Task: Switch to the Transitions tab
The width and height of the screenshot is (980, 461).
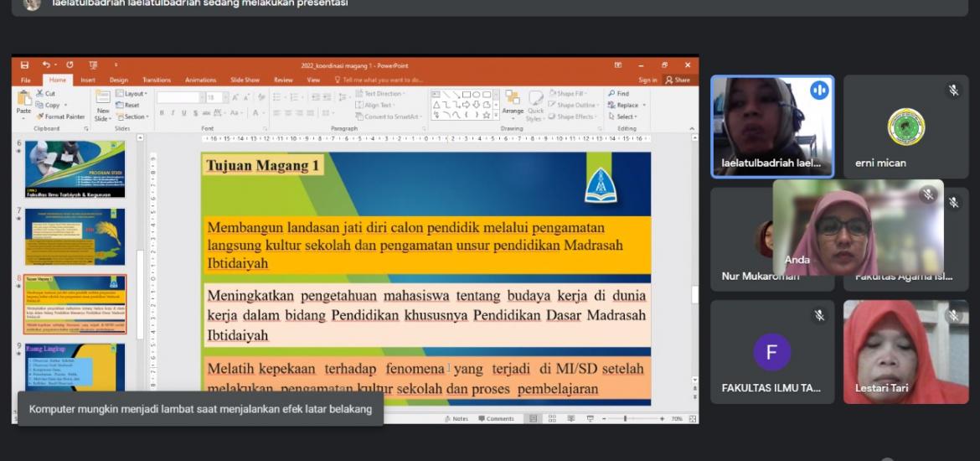Action: point(157,80)
